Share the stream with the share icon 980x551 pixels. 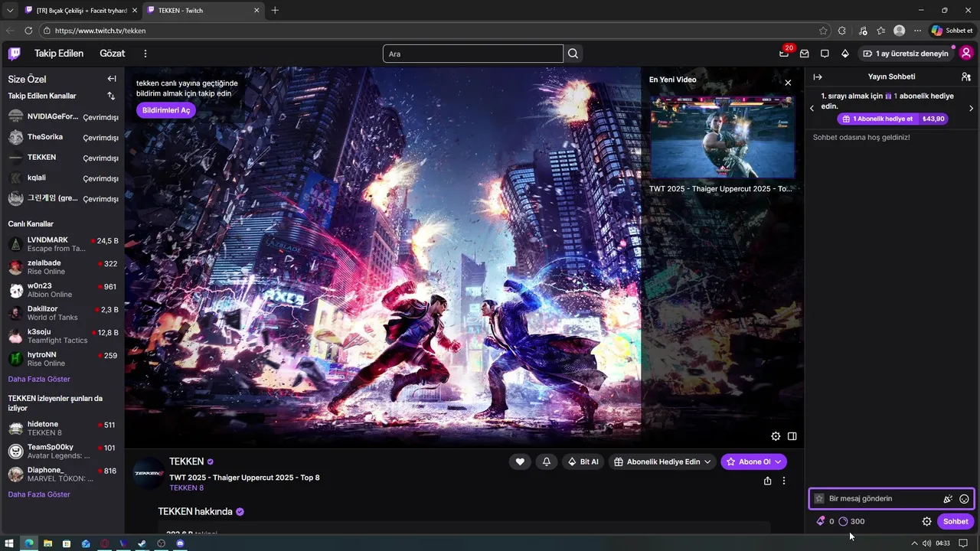click(767, 481)
